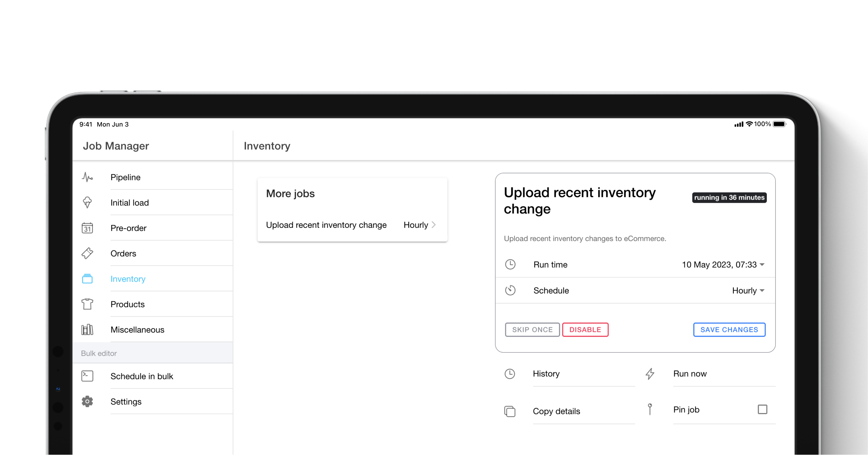Open Miscellaneous in sidebar
Screen dimensions: 868x455
pyautogui.click(x=153, y=329)
